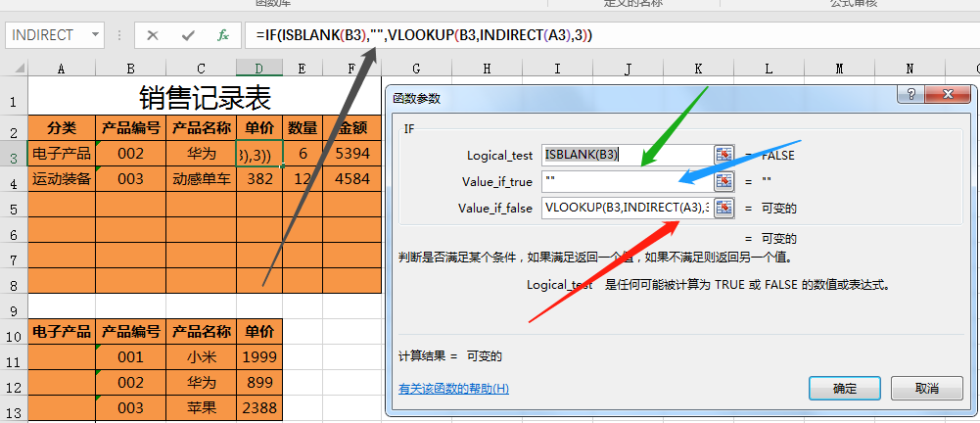The height and width of the screenshot is (423, 980).
Task: Select column A header
Action: [62, 69]
